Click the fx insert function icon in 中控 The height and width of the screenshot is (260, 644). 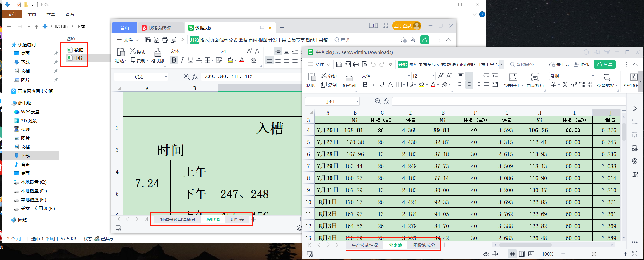tap(386, 101)
